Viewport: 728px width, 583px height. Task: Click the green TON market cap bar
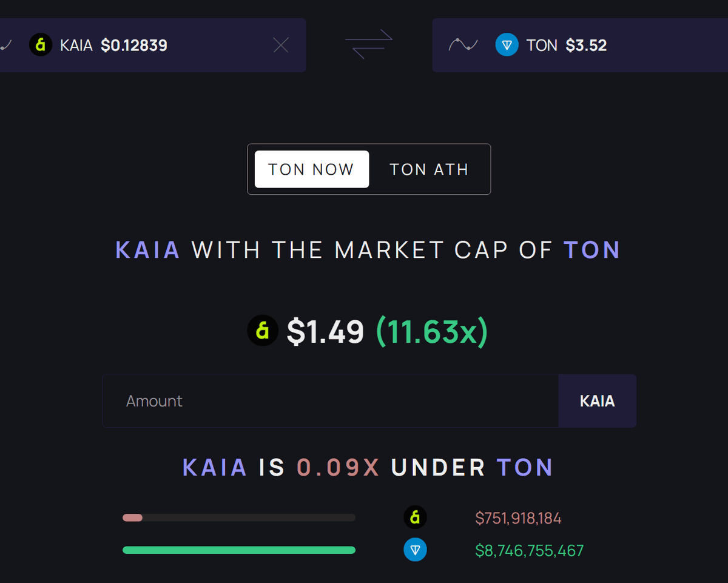click(x=239, y=550)
